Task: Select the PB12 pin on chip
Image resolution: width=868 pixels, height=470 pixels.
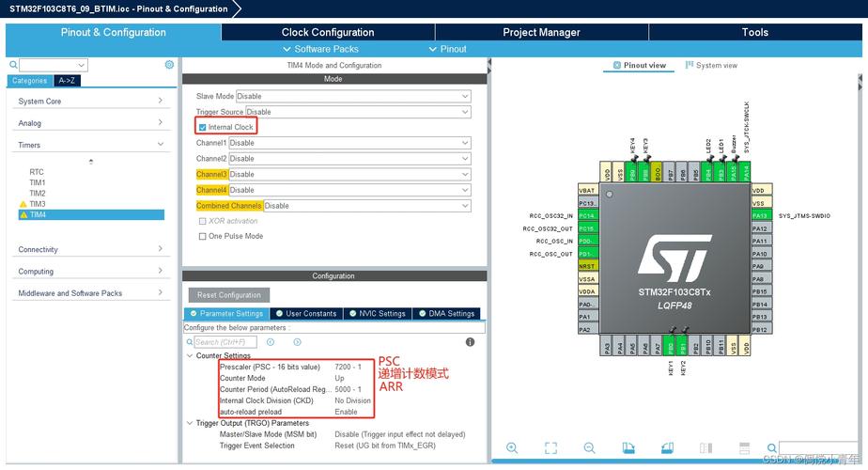Action: tap(761, 329)
